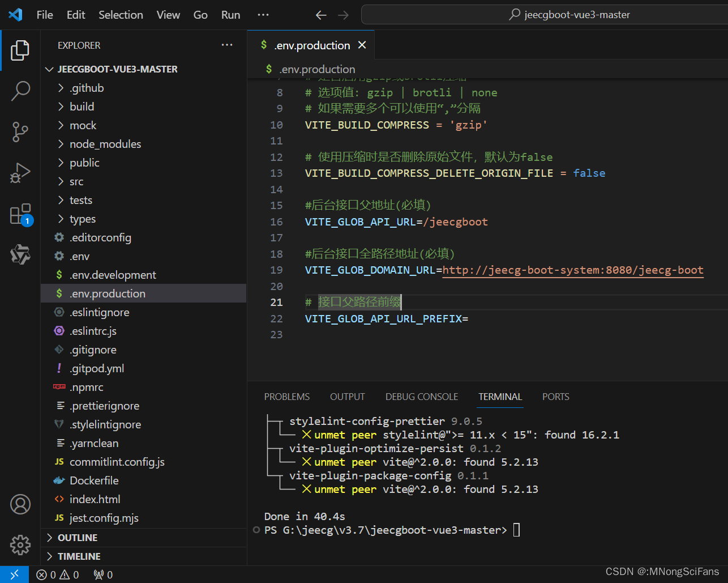Switch to the OUTPUT panel tab
Screen dimensions: 728x583
click(348, 397)
